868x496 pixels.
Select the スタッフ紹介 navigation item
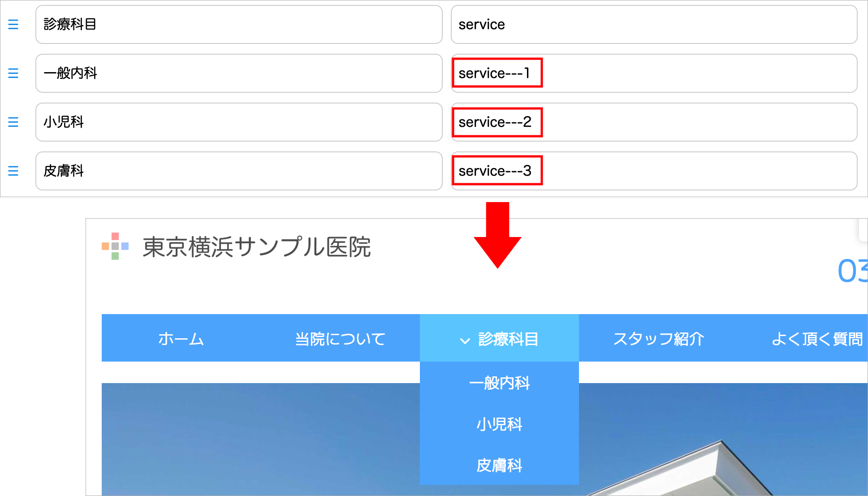coord(658,339)
